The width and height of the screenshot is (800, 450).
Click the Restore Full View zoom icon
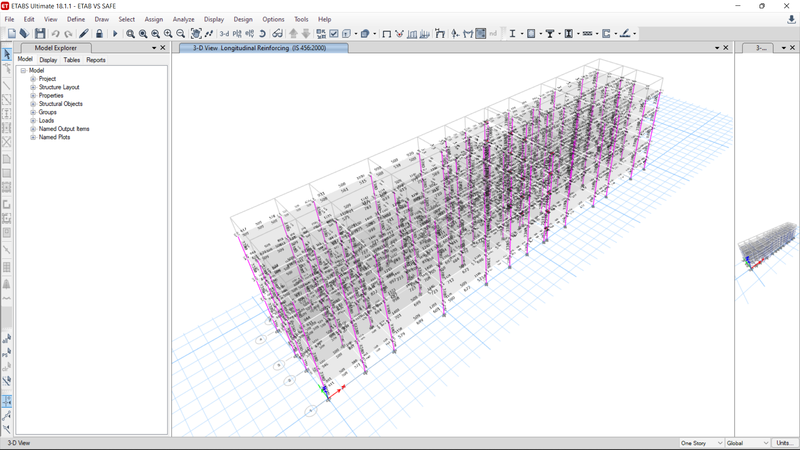click(x=143, y=34)
